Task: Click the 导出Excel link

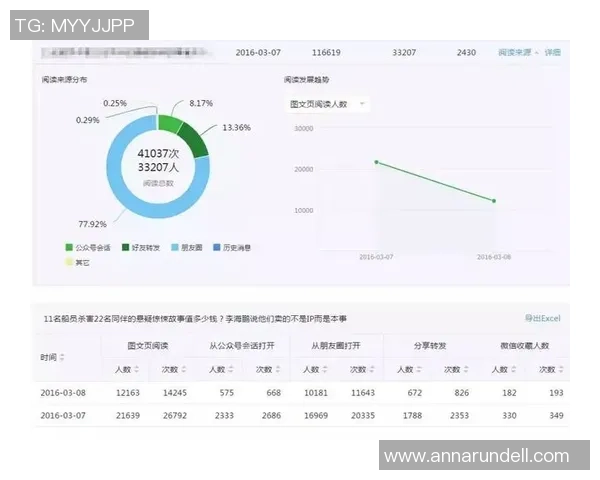Action: pos(542,318)
